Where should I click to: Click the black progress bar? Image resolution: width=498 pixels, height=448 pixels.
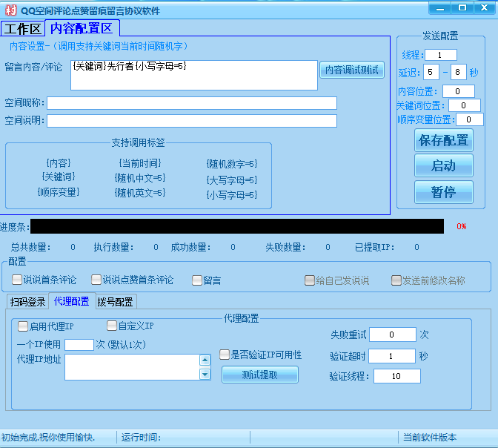[237, 226]
